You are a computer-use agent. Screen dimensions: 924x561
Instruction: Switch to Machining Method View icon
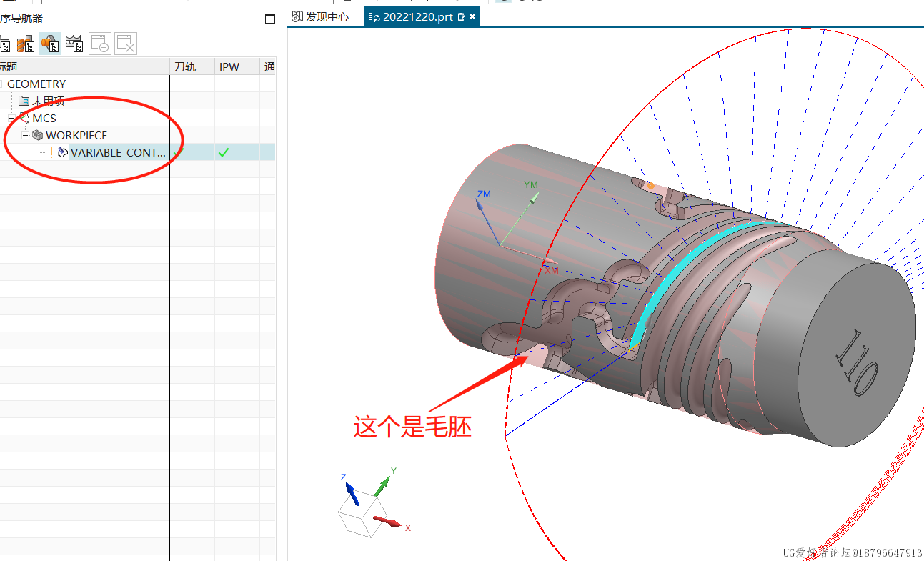74,44
